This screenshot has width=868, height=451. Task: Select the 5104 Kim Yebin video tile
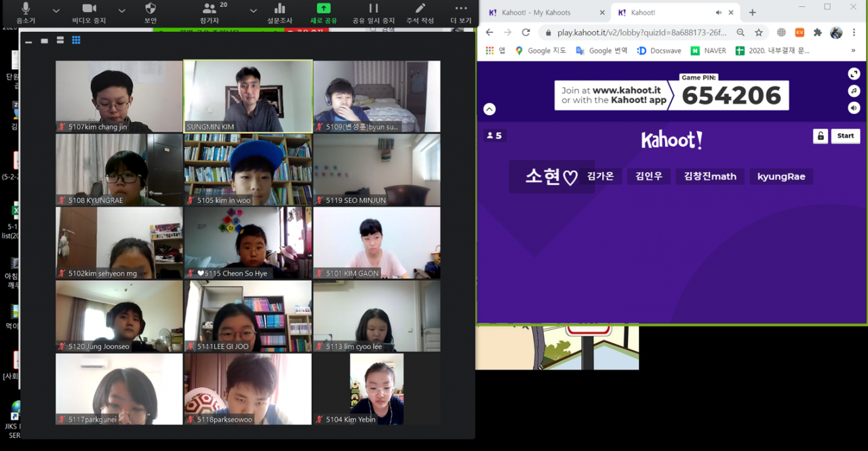click(x=376, y=389)
